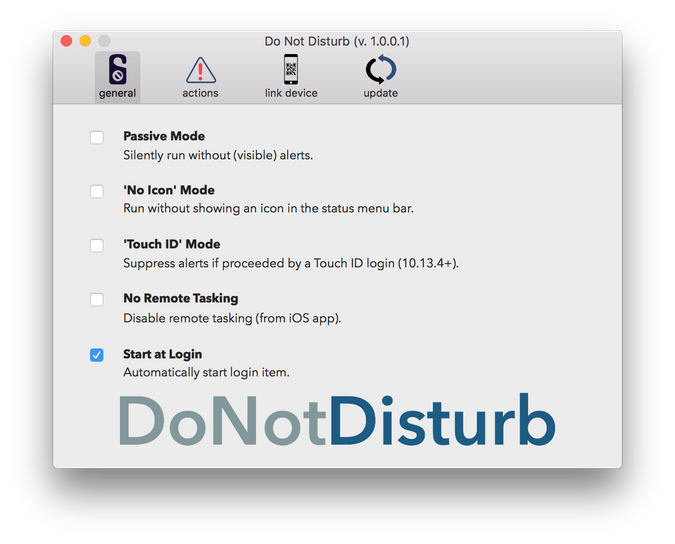Uncheck the Start at Login checkbox
The width and height of the screenshot is (675, 544).
click(97, 355)
